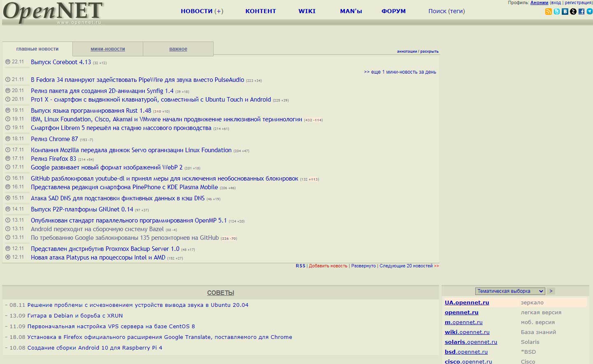This screenshot has height=364, width=593.
Task: Open news Релиз Chrome 87
Action: [54, 139]
